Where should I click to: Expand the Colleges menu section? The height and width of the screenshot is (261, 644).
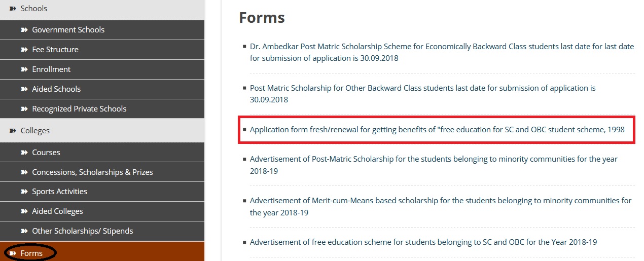pyautogui.click(x=35, y=131)
